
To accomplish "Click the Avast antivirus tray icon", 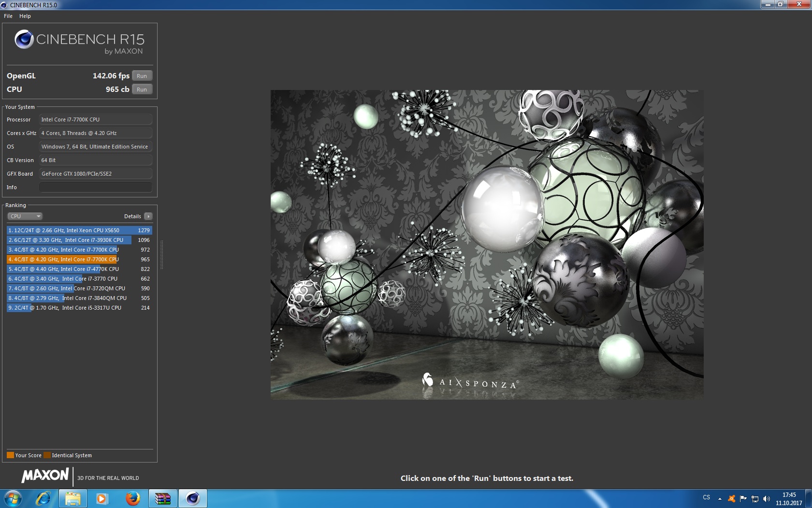I will (x=732, y=498).
